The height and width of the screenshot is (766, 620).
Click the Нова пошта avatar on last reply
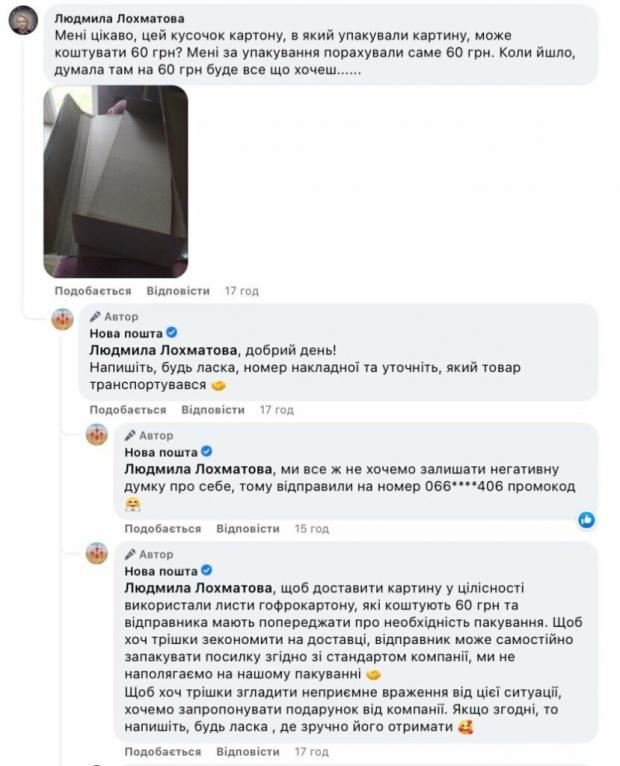[x=97, y=553]
